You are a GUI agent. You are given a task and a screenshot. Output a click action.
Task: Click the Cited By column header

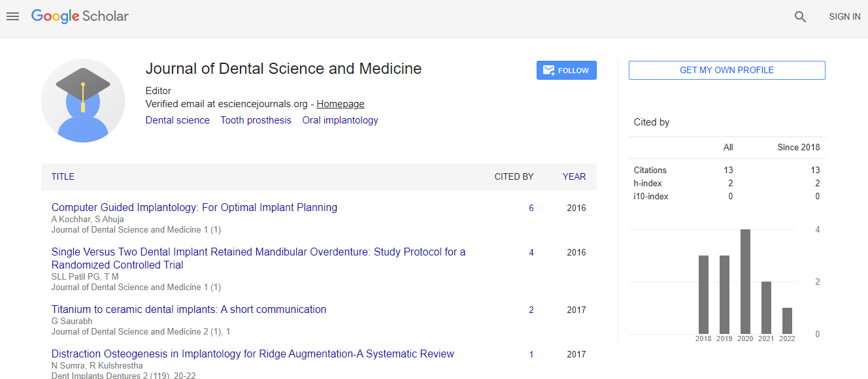pyautogui.click(x=514, y=176)
